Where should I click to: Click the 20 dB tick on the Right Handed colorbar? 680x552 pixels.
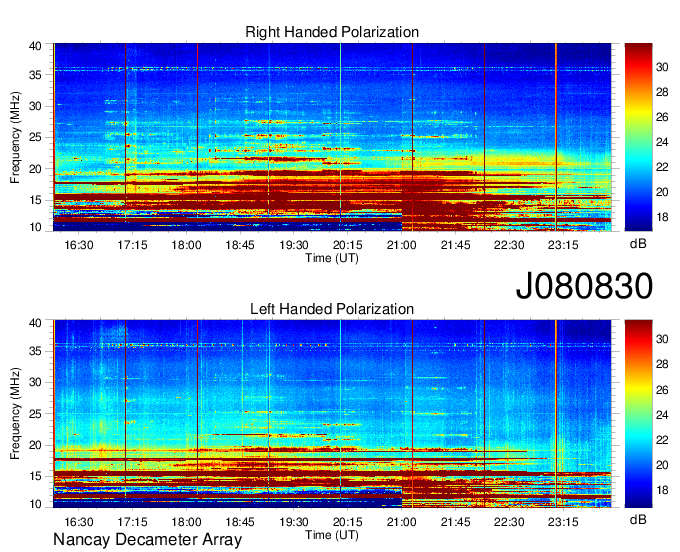tap(662, 192)
